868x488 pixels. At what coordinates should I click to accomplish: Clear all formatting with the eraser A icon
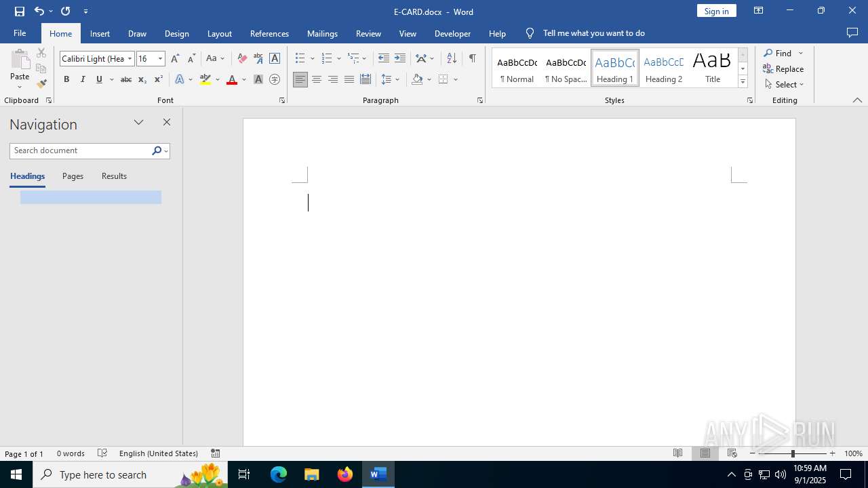242,58
